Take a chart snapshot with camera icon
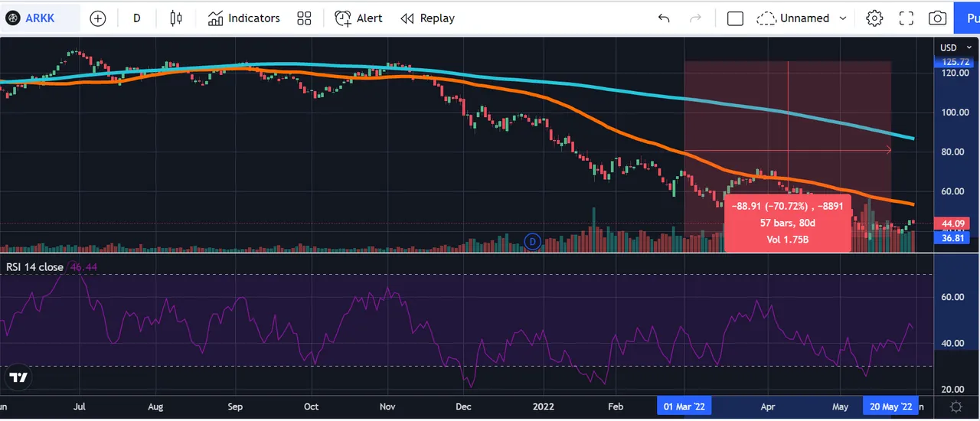The height and width of the screenshot is (421, 980). [x=937, y=18]
